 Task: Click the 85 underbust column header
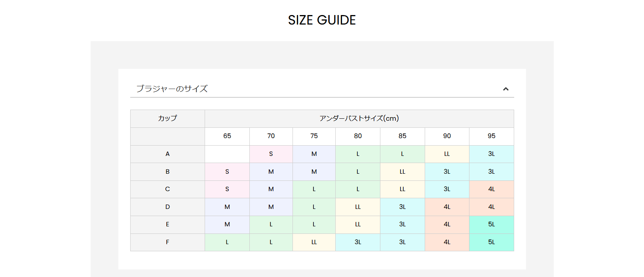point(403,136)
